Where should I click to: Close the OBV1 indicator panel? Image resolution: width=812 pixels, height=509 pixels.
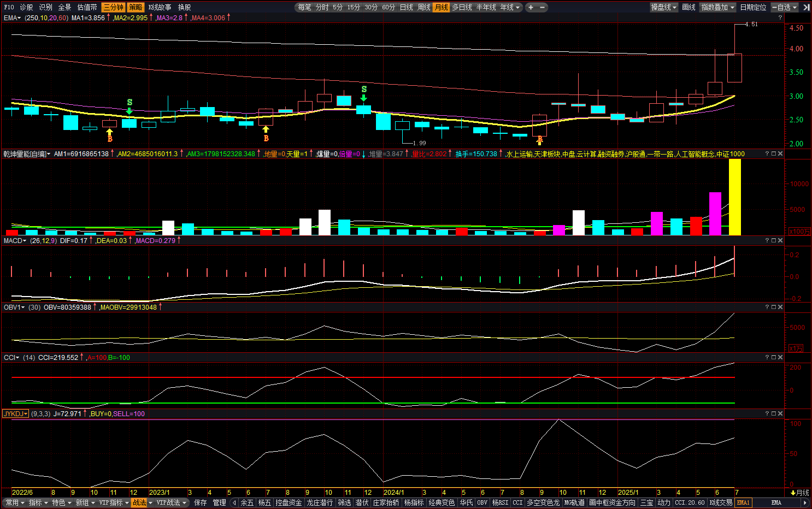point(780,307)
